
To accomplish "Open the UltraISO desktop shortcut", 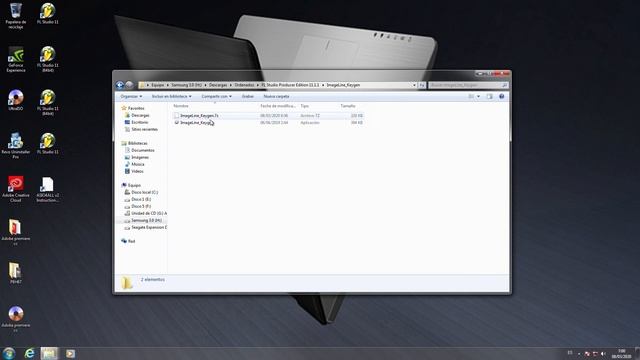I will [x=16, y=100].
